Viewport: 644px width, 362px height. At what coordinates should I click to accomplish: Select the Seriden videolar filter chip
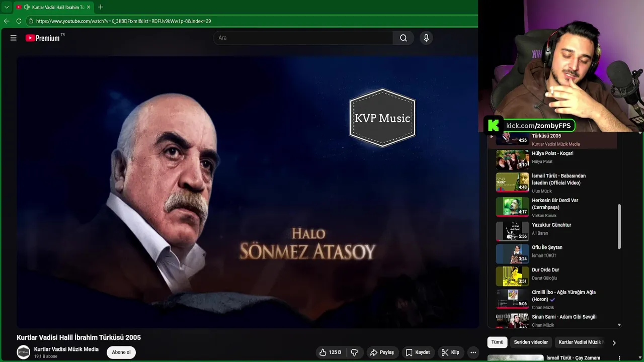[x=531, y=342]
